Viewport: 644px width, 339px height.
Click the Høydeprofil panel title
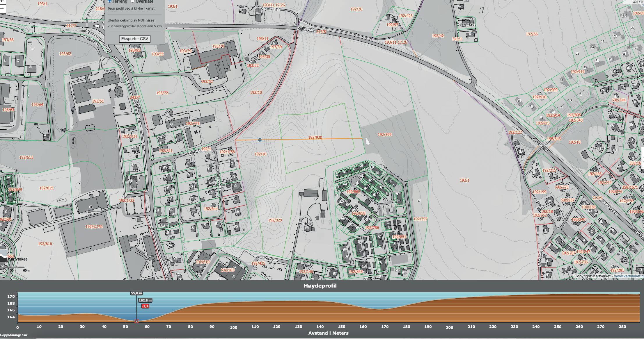(x=320, y=286)
